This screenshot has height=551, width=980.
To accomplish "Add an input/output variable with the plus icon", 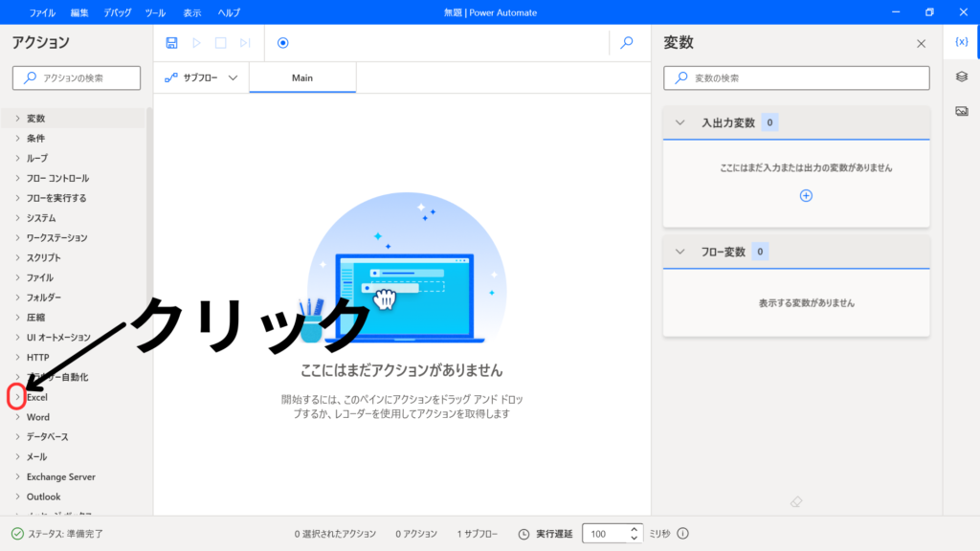I will 806,195.
